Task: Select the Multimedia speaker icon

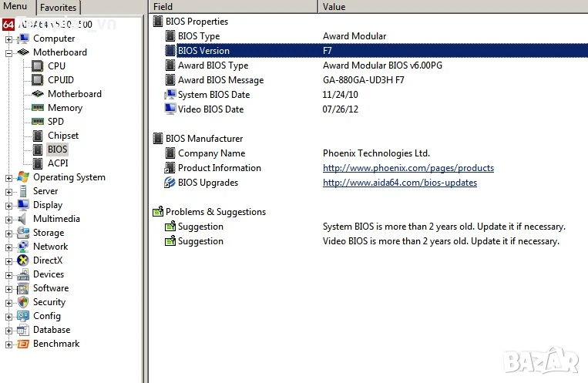Action: click(x=22, y=219)
